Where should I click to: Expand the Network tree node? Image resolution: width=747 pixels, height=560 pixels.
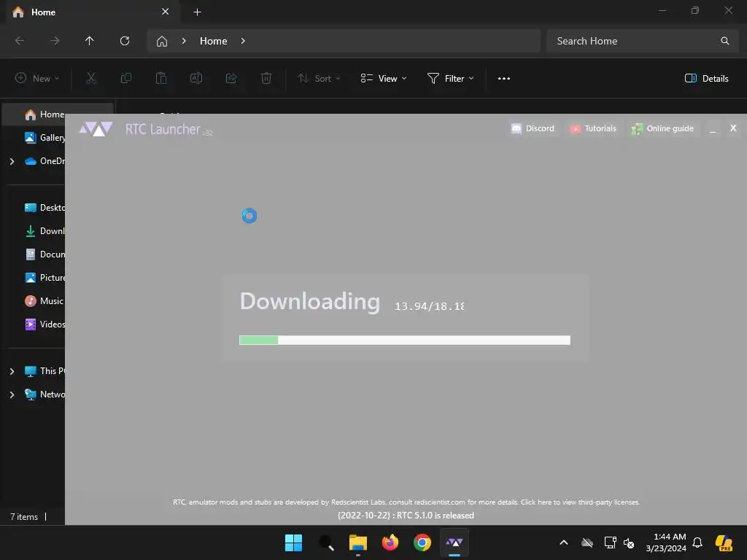coord(12,394)
